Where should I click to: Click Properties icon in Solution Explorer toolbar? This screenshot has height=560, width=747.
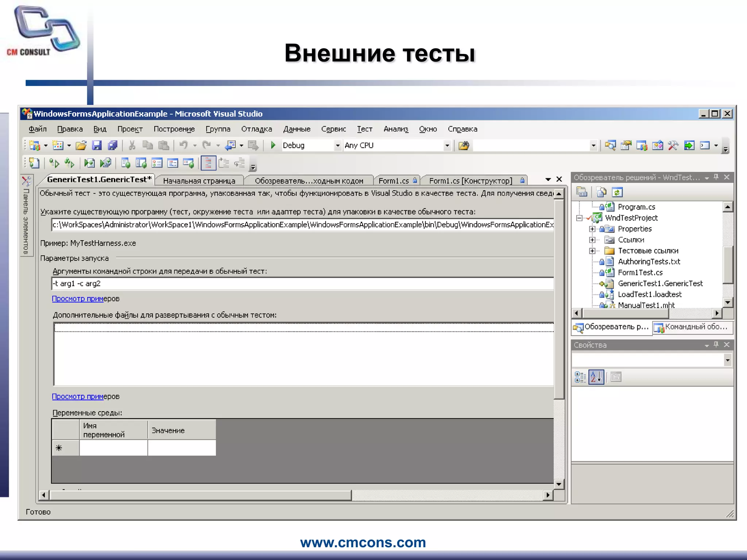coord(582,192)
